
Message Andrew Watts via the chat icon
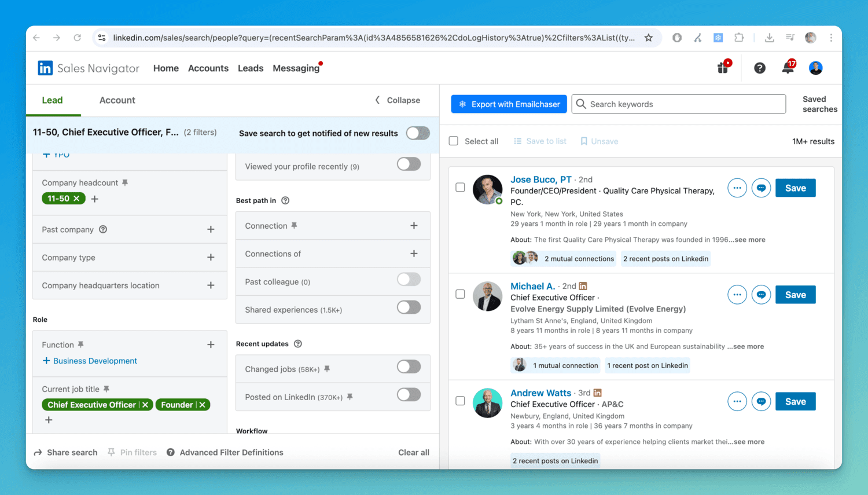coord(762,401)
